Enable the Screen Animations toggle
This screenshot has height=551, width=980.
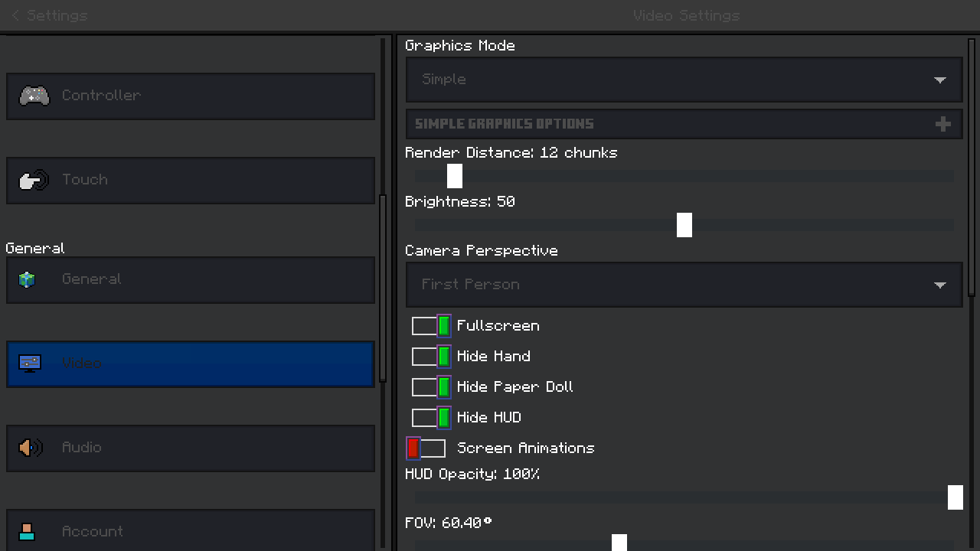426,448
